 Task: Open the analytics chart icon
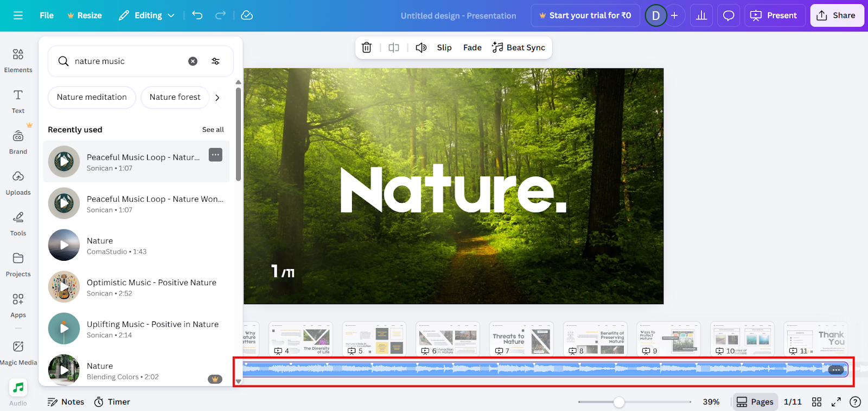[x=701, y=15]
